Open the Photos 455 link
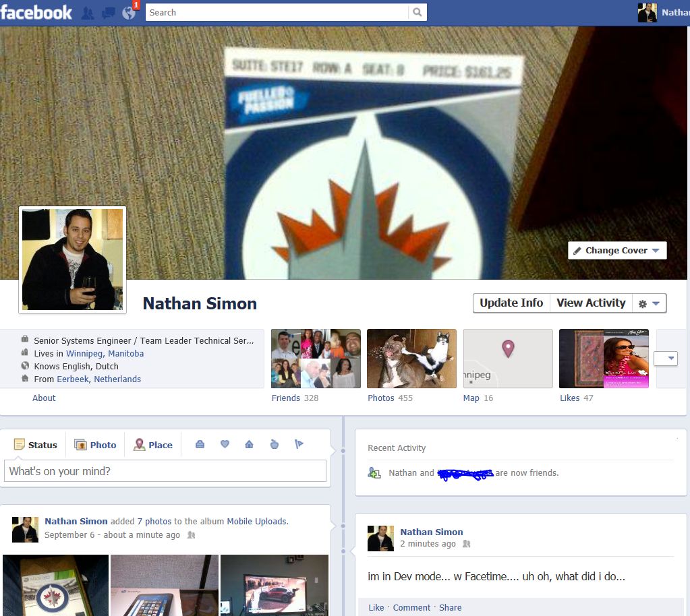This screenshot has width=690, height=616. 391,398
